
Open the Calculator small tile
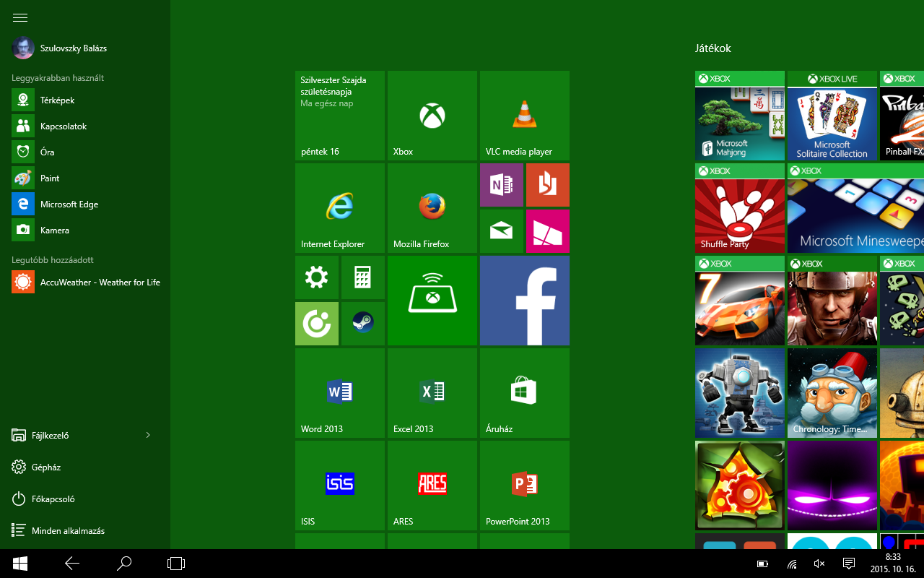coord(363,277)
